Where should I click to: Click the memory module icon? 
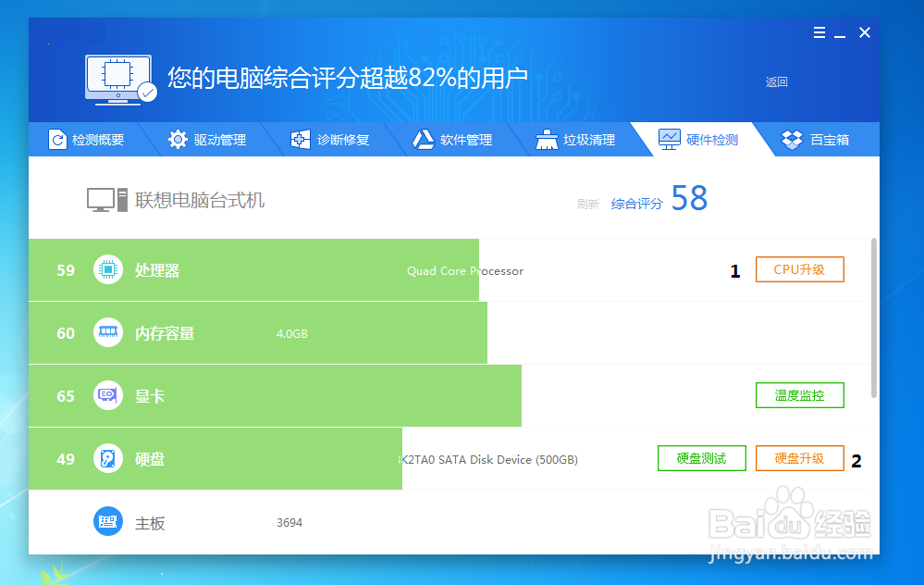[x=108, y=332]
